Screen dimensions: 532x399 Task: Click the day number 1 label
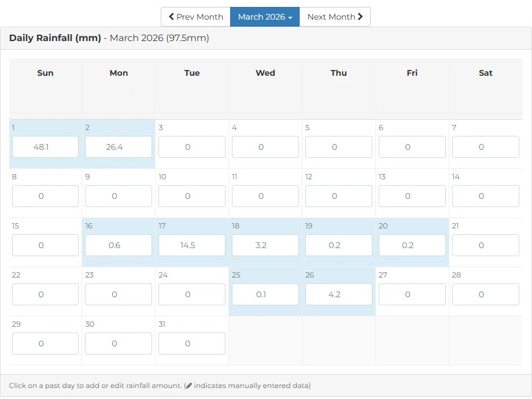tap(13, 128)
